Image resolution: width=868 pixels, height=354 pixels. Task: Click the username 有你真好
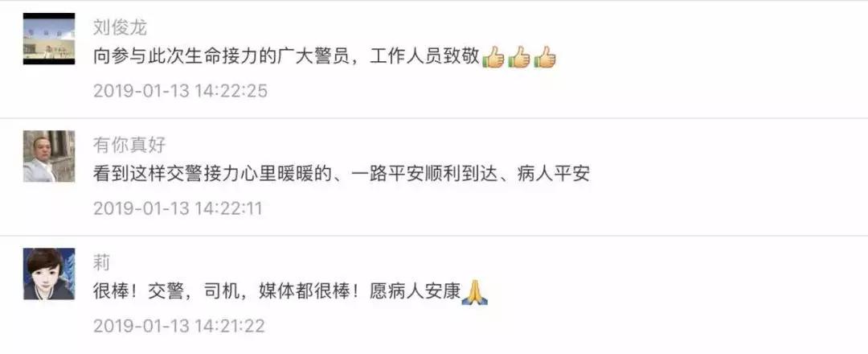129,145
